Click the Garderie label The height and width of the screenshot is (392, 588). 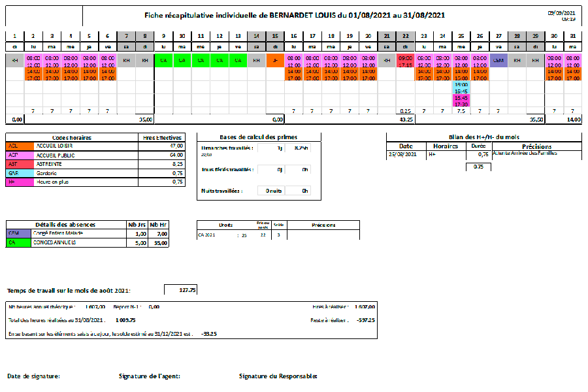coord(46,173)
